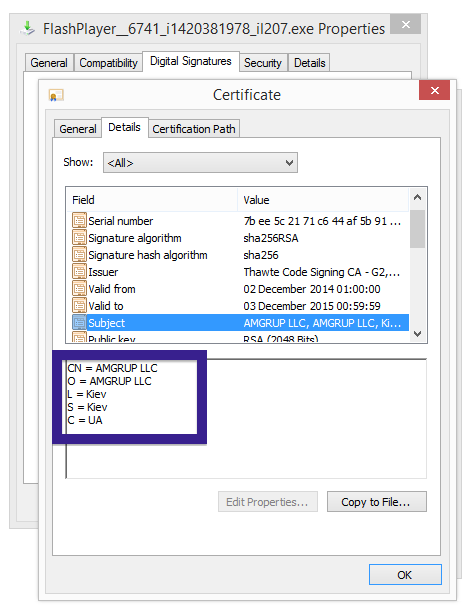Close the Properties window
This screenshot has height=614, width=472.
point(406,25)
